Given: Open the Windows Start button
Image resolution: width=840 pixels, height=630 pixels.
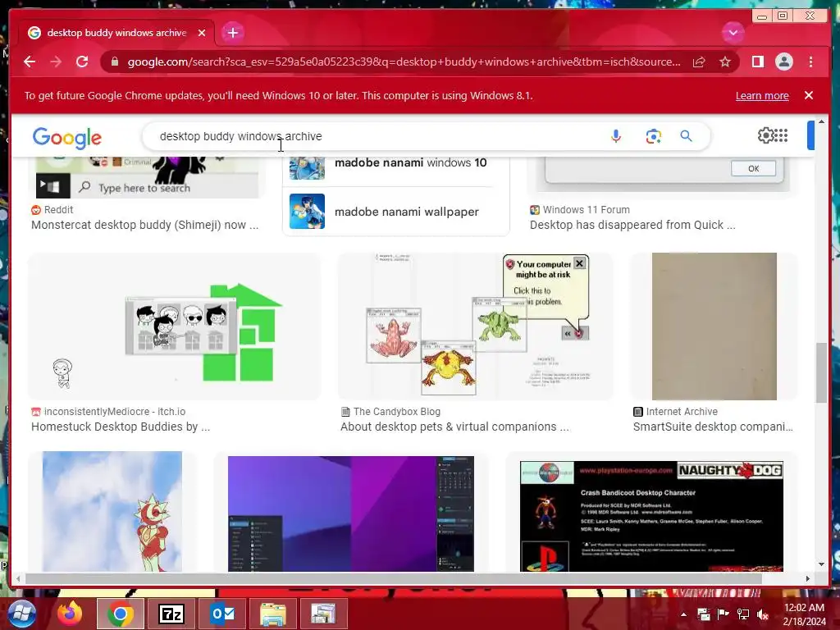Looking at the screenshot, I should [21, 614].
